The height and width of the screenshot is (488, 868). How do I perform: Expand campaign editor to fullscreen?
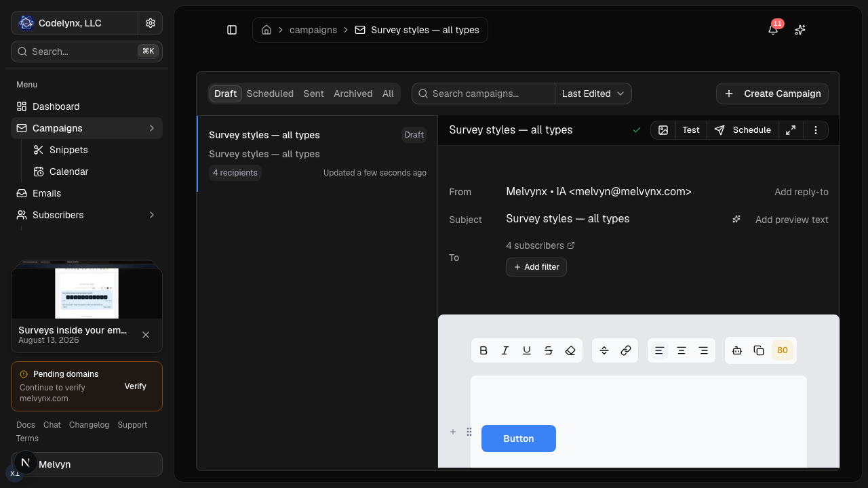click(x=791, y=130)
